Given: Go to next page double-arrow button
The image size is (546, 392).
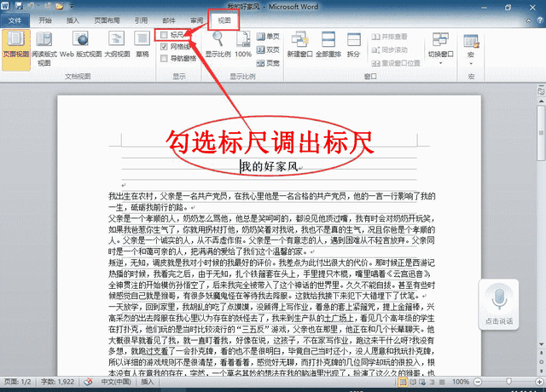Looking at the screenshot, I should coord(541,372).
